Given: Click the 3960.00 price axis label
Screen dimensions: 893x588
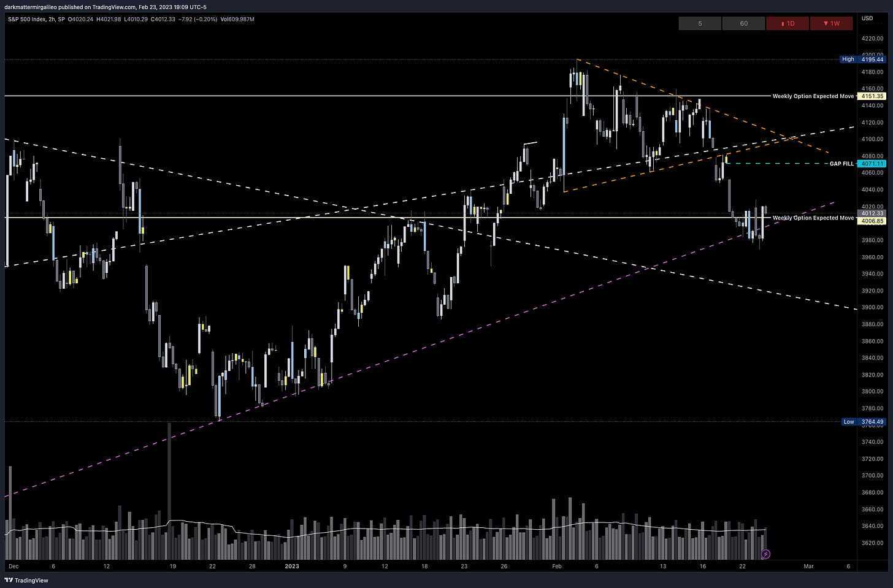Looking at the screenshot, I should pos(872,257).
